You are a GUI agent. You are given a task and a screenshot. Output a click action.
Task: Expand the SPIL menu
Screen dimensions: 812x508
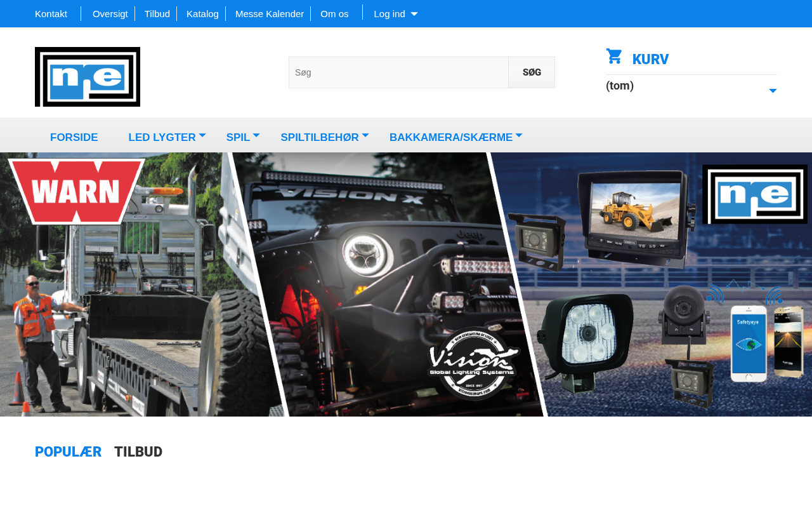coord(244,137)
